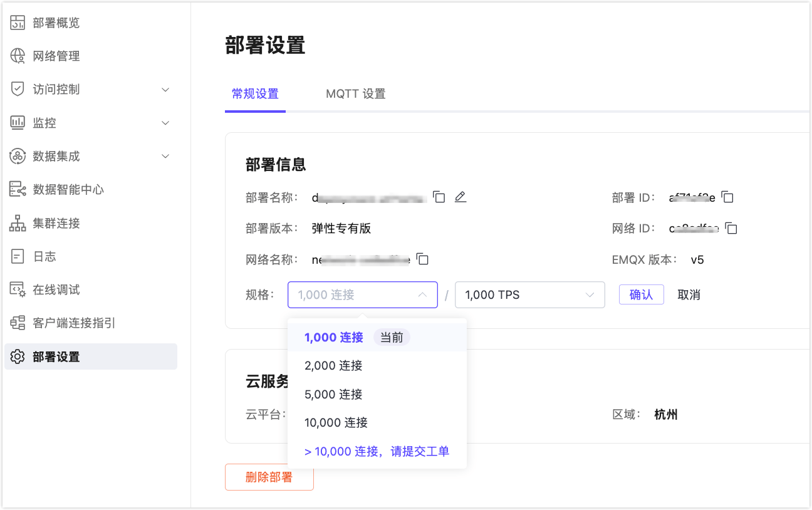The width and height of the screenshot is (812, 510).
Task: Expand the 监控 submenu chevron
Action: 165,123
